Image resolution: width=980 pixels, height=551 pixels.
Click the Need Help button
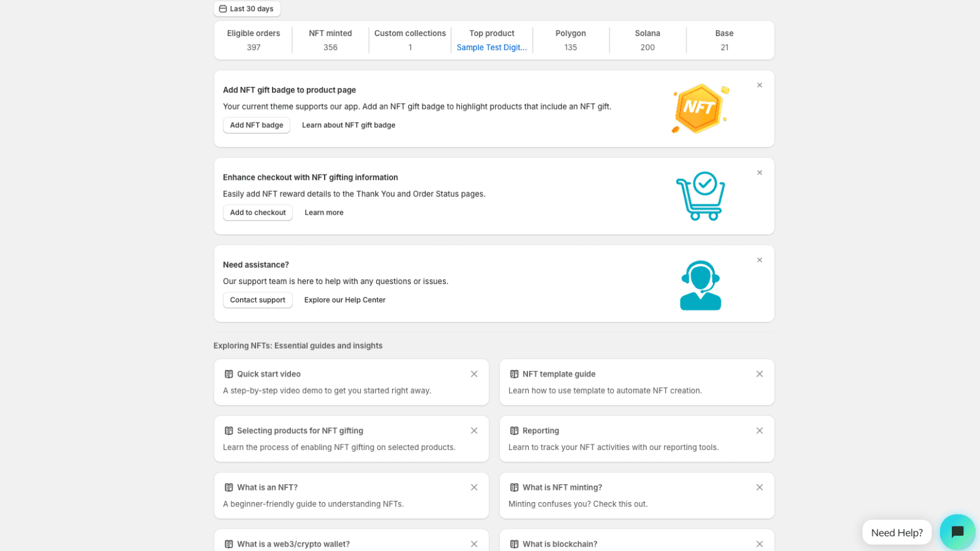[x=896, y=532]
